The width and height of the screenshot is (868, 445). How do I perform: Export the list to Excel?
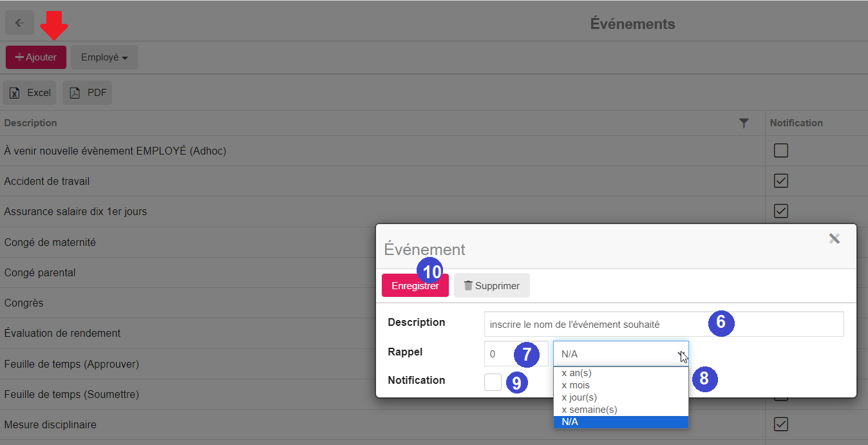click(30, 93)
